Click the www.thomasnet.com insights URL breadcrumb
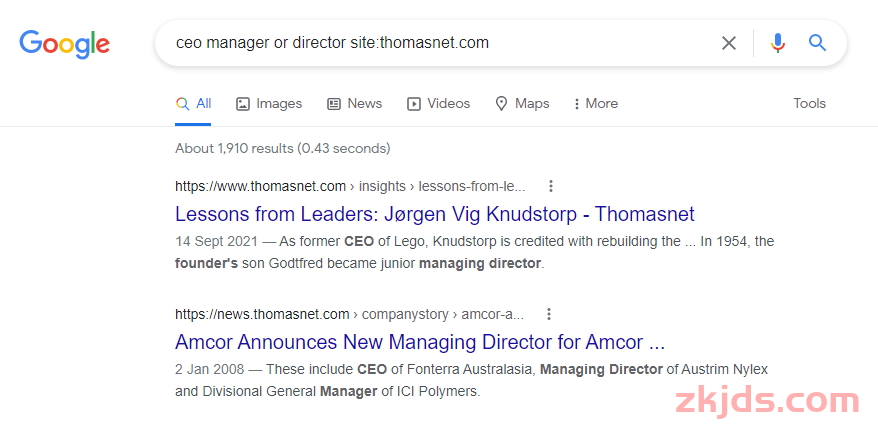Image resolution: width=878 pixels, height=432 pixels. (351, 187)
